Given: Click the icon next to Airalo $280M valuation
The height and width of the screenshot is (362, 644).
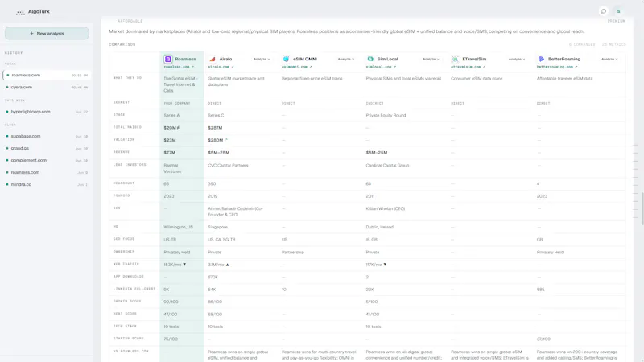Looking at the screenshot, I should pyautogui.click(x=226, y=139).
